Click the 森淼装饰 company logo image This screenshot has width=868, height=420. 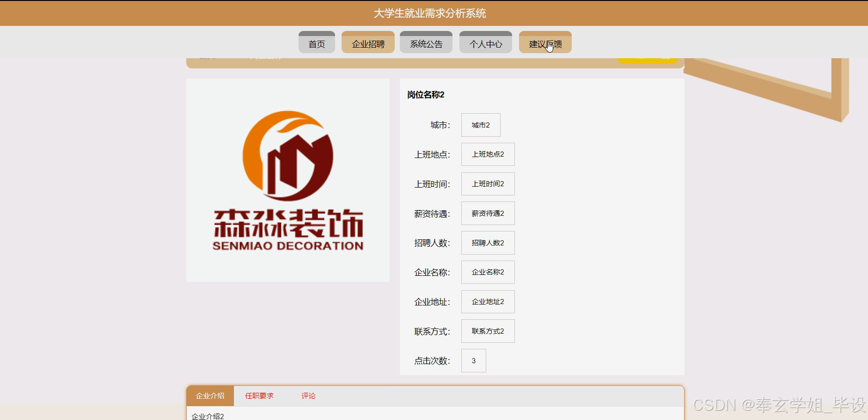tap(288, 180)
